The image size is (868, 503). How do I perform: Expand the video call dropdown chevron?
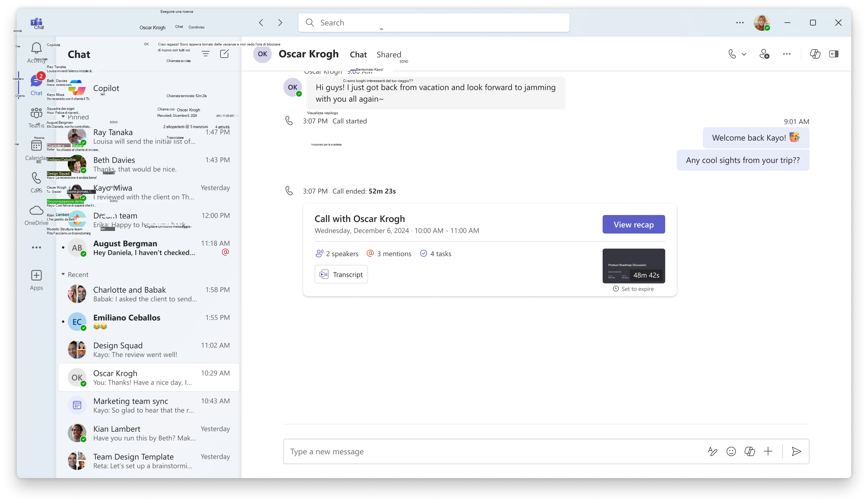742,54
